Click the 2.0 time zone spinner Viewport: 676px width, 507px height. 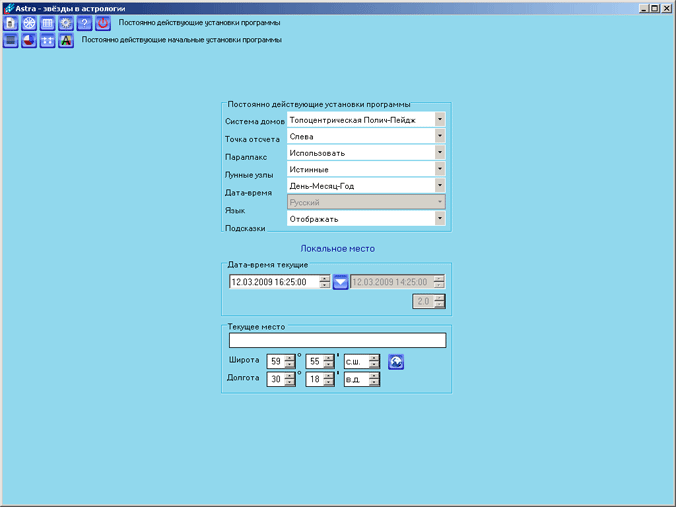point(429,301)
